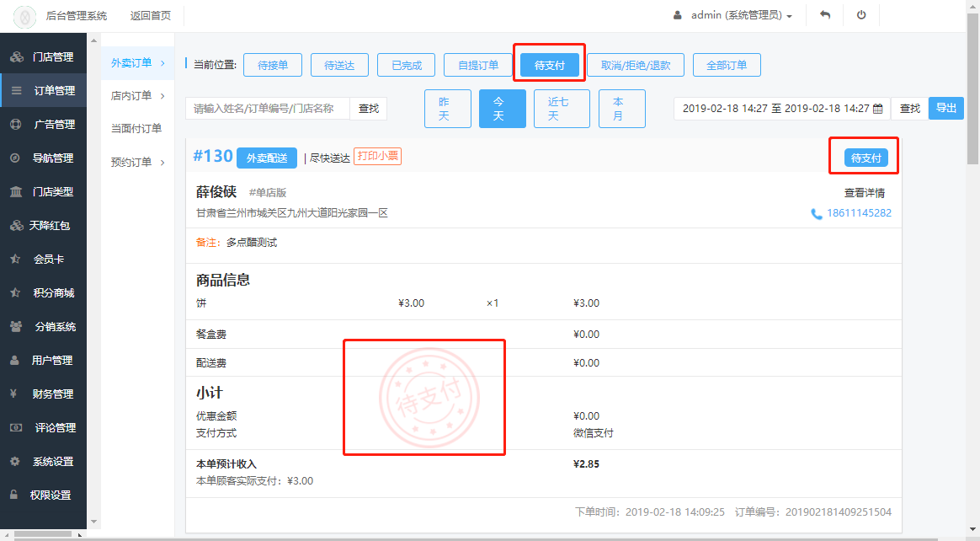The width and height of the screenshot is (980, 541).
Task: Focus the 姓名/订单编号/门店名称 search field
Action: pyautogui.click(x=268, y=108)
